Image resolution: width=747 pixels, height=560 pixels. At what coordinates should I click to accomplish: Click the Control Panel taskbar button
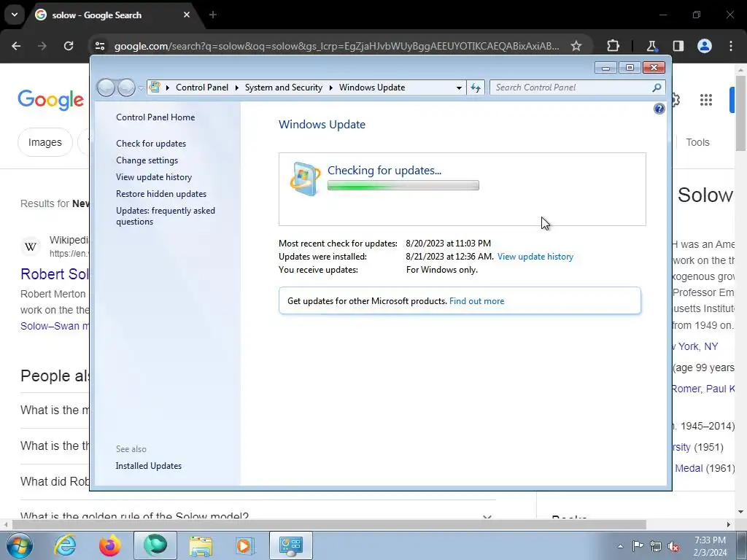(x=291, y=545)
